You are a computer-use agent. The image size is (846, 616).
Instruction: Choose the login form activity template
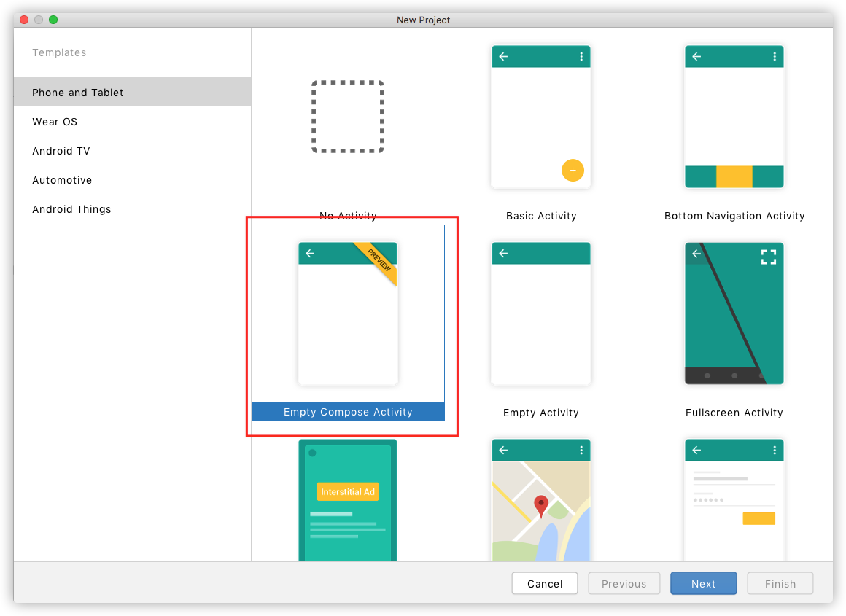734,500
